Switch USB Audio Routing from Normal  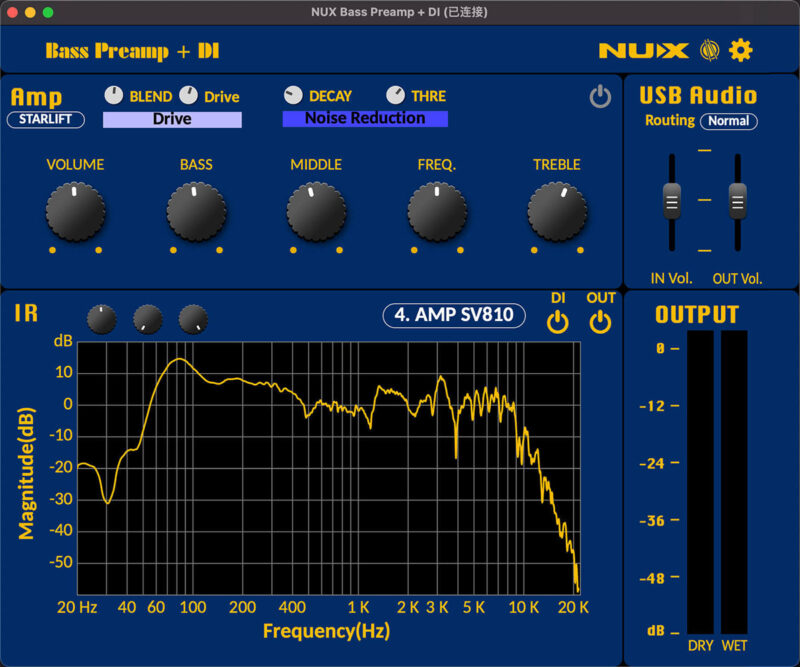730,119
